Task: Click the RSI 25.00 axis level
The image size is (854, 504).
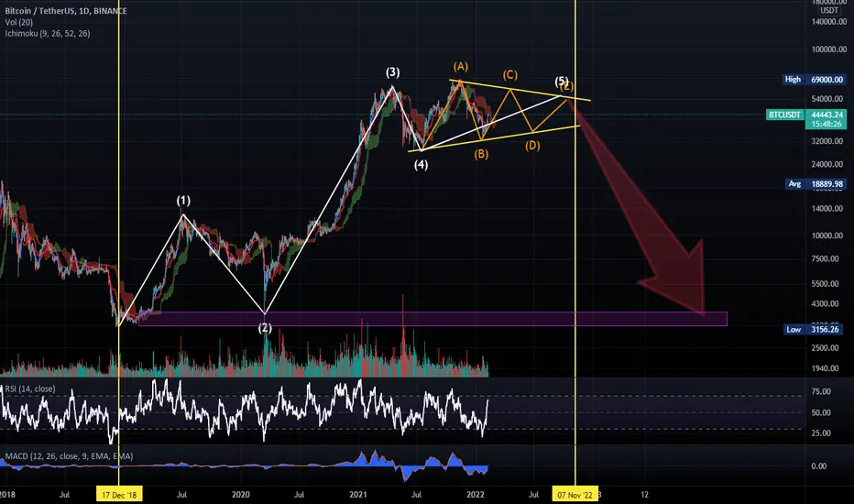Action: click(x=821, y=433)
